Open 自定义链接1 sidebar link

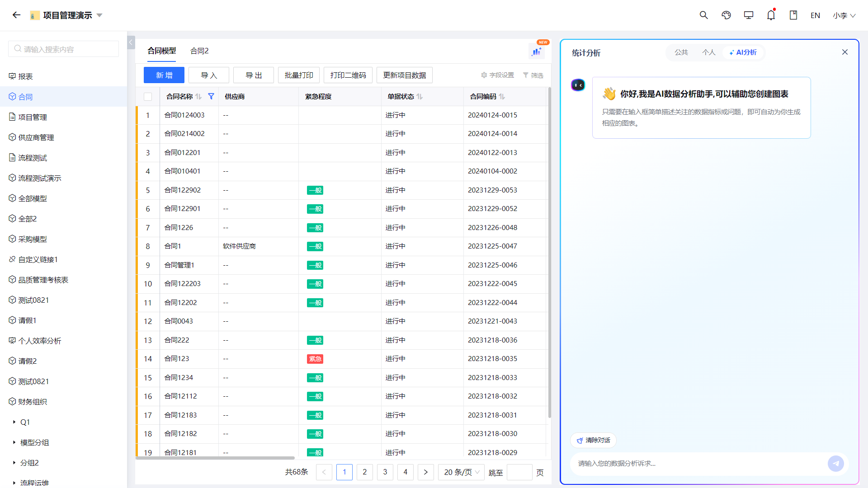coord(63,259)
